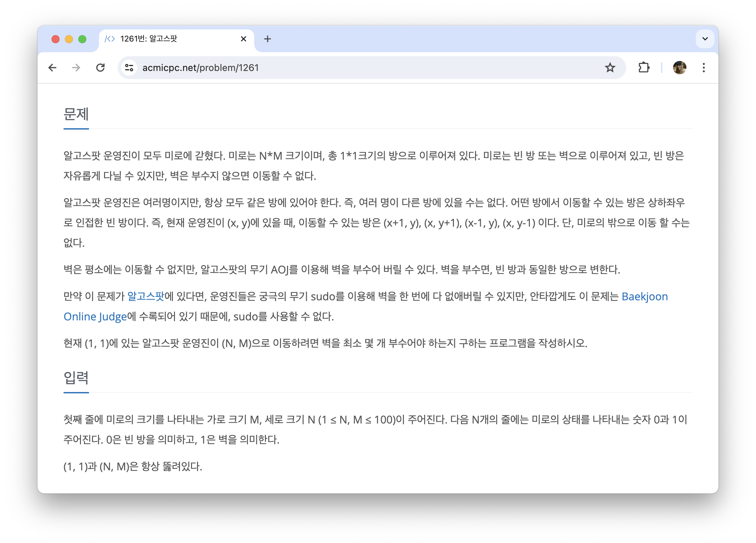Image resolution: width=756 pixels, height=543 pixels.
Task: Open the 알고스팟 hyperlink
Action: 146,296
